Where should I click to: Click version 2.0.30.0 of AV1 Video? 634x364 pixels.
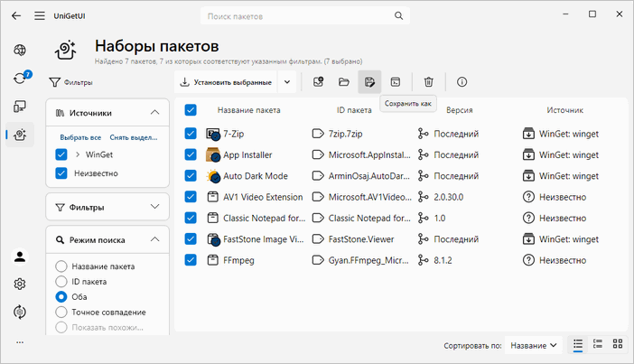449,197
